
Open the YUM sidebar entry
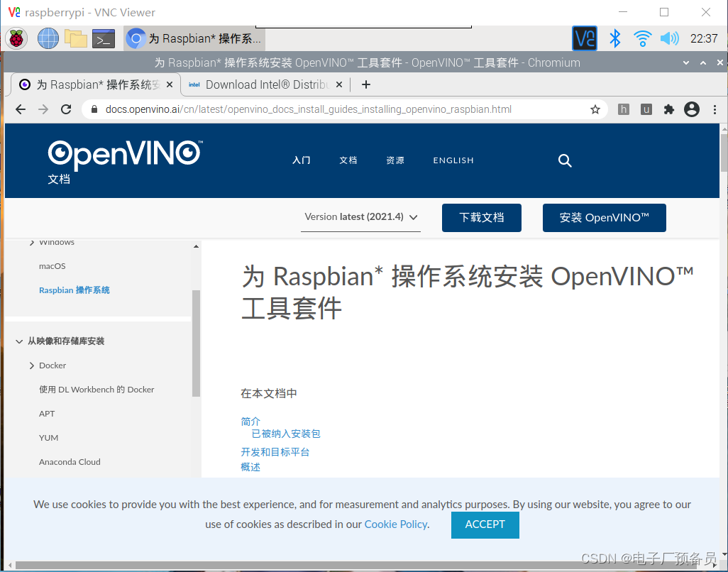(49, 438)
